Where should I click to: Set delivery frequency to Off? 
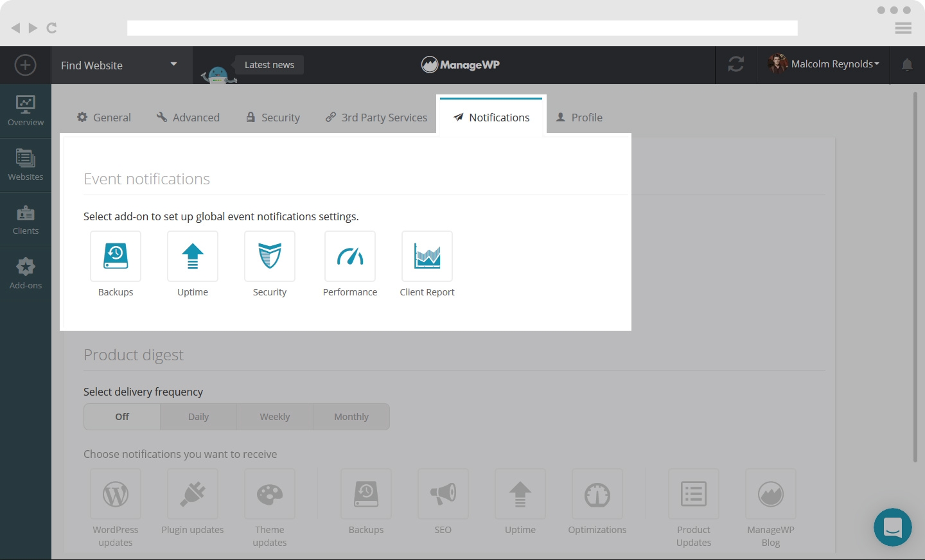[122, 417]
